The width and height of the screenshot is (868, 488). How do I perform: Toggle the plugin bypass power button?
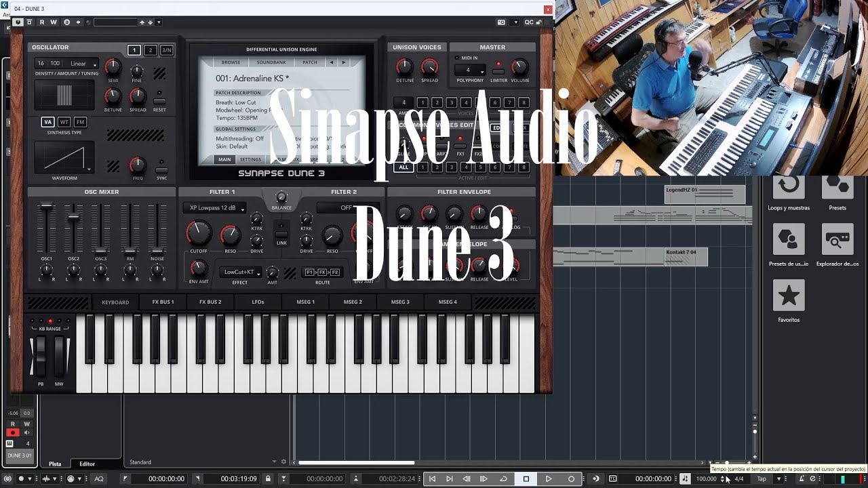click(x=18, y=22)
